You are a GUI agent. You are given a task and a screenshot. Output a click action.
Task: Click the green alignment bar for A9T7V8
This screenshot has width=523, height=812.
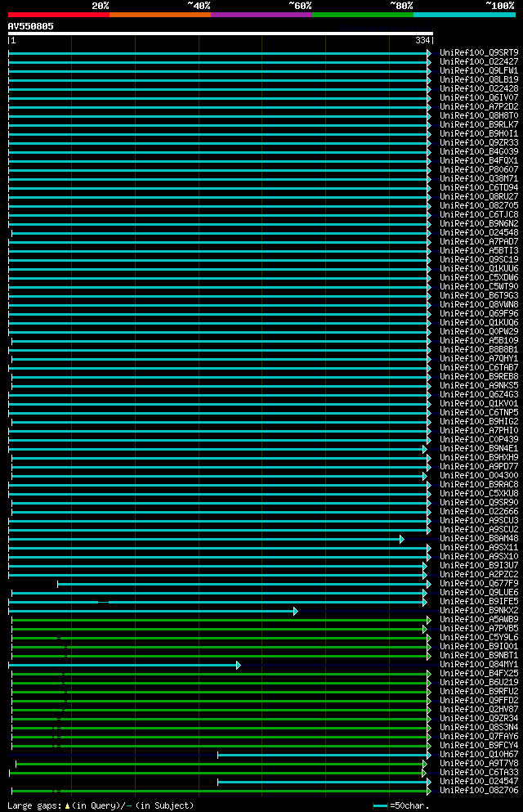221,765
